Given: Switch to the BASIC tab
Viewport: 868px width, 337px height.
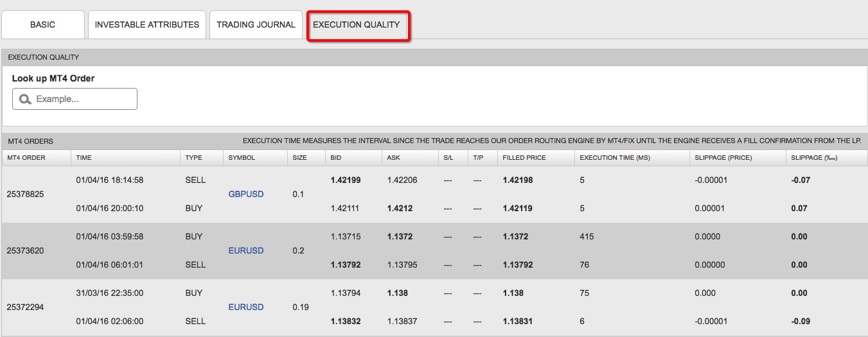Looking at the screenshot, I should [43, 25].
